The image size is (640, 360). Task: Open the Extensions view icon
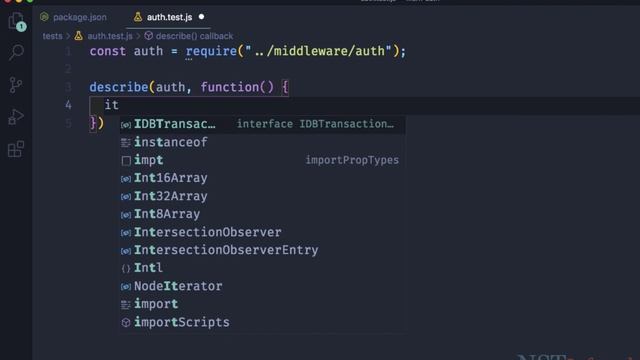point(16,149)
